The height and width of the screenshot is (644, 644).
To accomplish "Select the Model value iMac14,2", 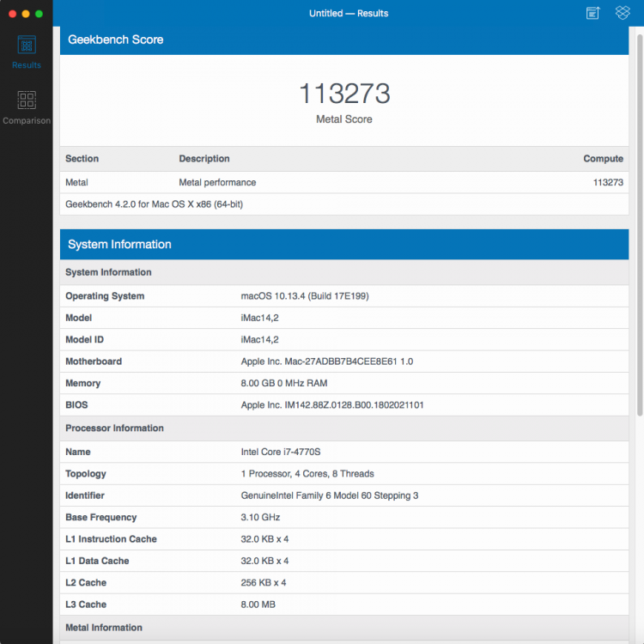I will click(x=259, y=318).
